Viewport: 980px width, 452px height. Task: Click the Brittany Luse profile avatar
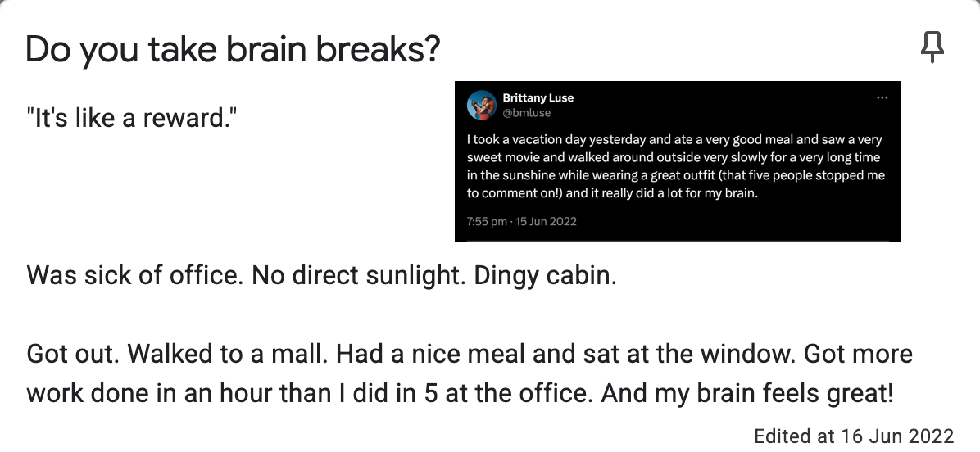tap(481, 105)
